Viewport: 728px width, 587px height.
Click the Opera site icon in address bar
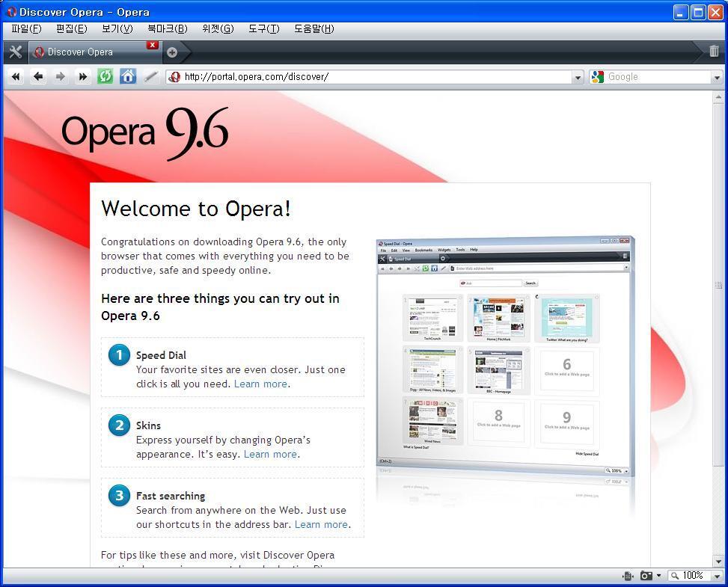[x=174, y=77]
